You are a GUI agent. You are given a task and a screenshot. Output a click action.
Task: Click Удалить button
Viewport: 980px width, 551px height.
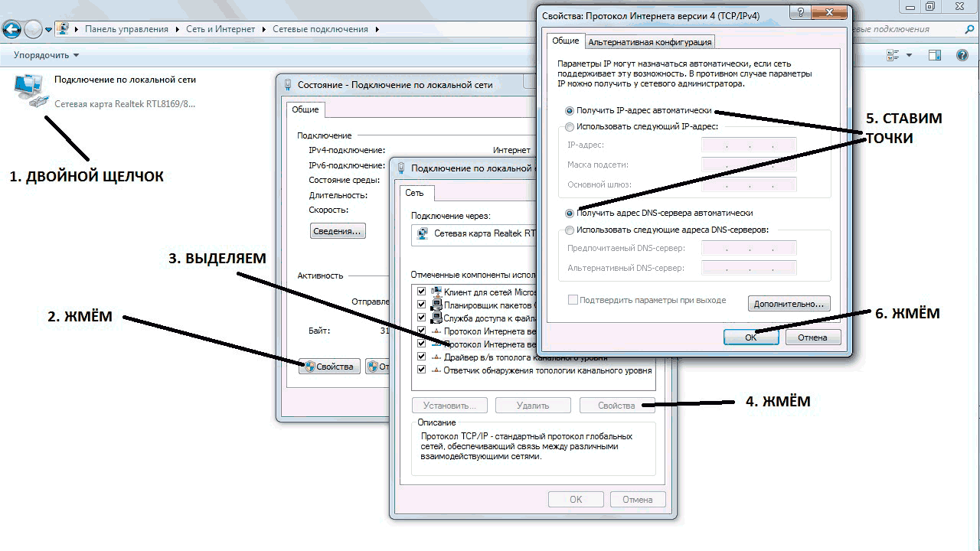pos(533,406)
